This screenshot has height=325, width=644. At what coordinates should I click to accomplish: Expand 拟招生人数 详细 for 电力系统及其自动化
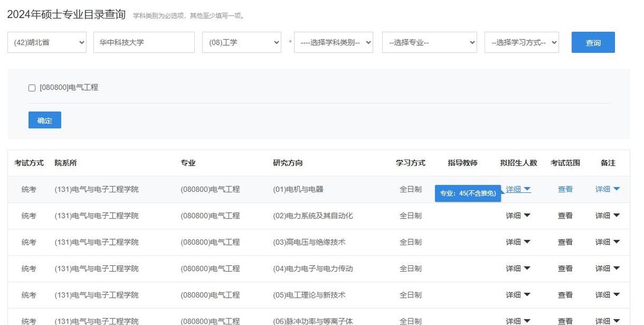coord(518,215)
